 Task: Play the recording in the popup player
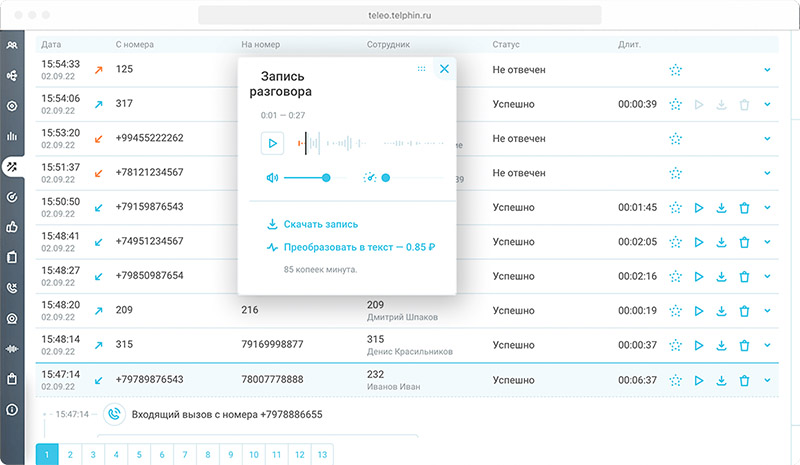272,143
